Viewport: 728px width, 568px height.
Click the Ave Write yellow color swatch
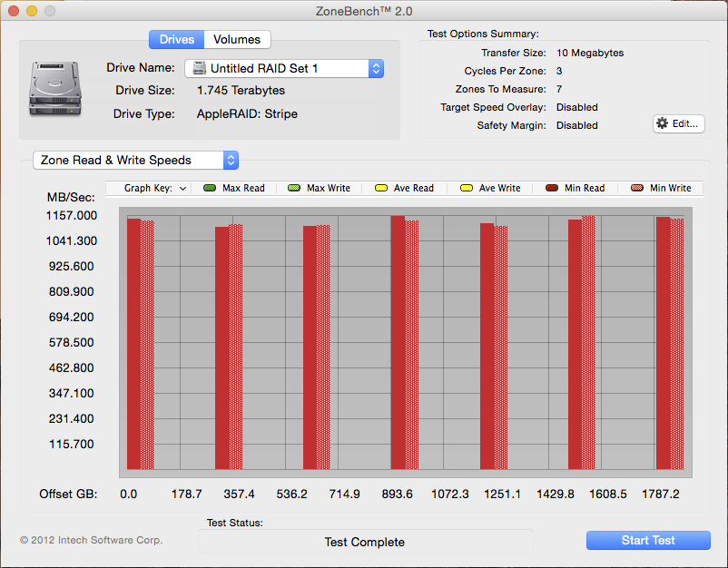[x=467, y=188]
